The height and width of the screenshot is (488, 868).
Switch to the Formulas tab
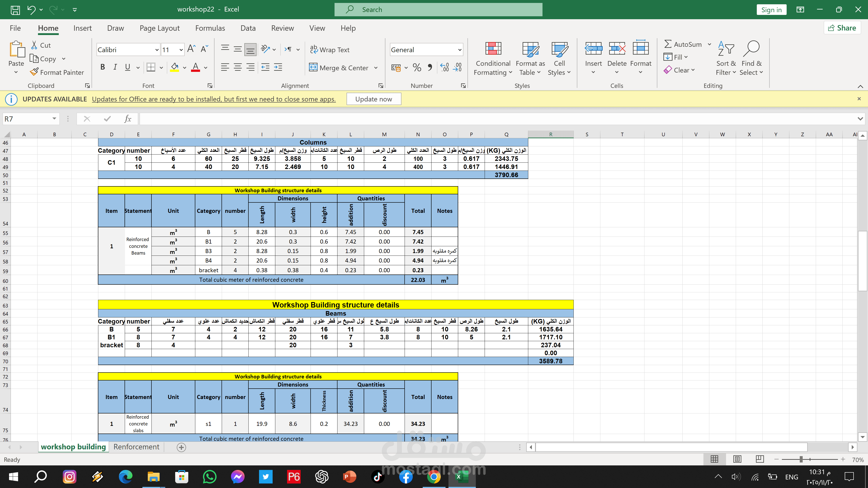point(210,28)
